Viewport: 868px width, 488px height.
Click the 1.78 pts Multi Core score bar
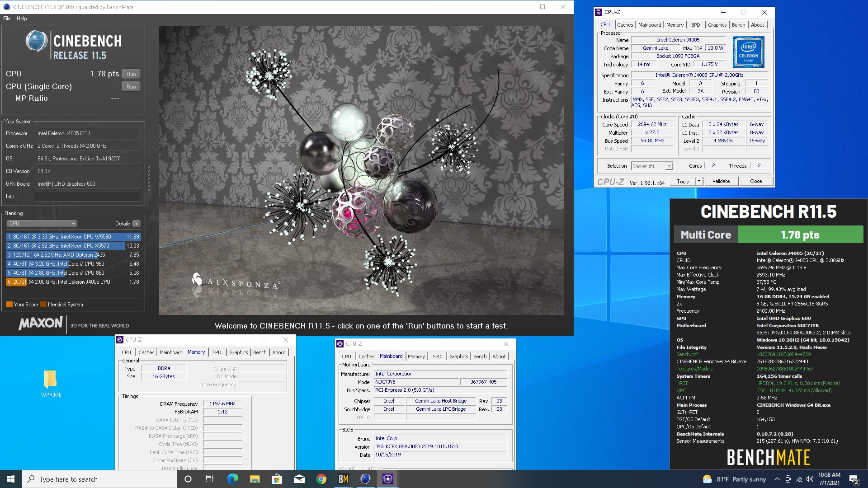coord(800,235)
